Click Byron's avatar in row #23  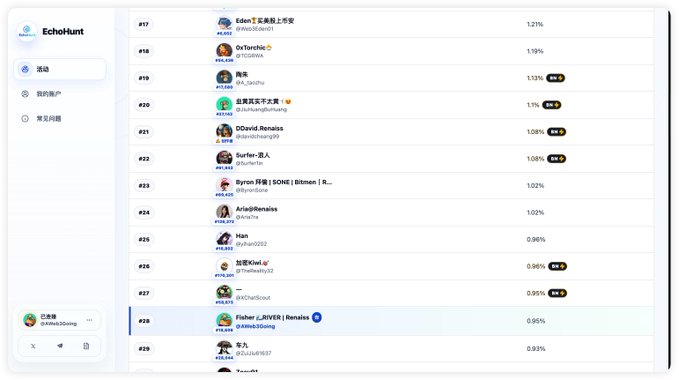pyautogui.click(x=224, y=184)
